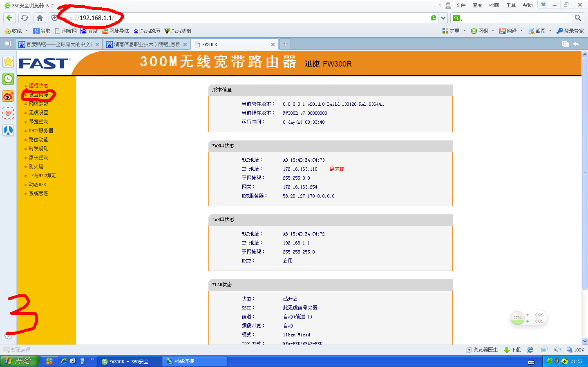Restore closed tab with the undo arrow icon
The width and height of the screenshot is (588, 367).
click(x=576, y=44)
